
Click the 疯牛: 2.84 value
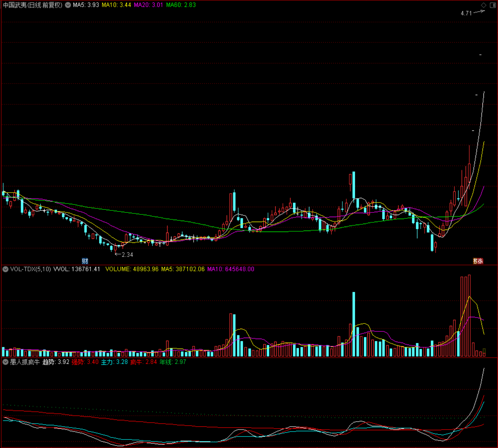click(x=144, y=362)
